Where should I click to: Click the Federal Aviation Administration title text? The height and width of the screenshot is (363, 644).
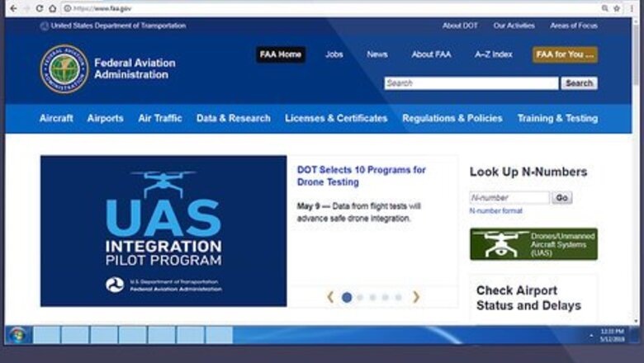pos(135,68)
